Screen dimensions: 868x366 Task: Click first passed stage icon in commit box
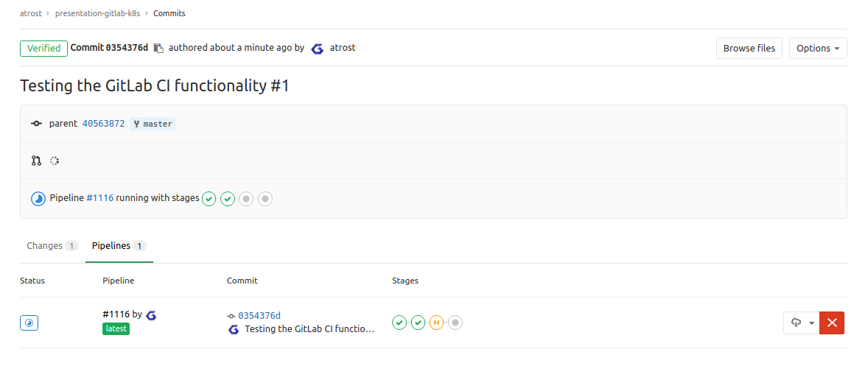(x=209, y=199)
